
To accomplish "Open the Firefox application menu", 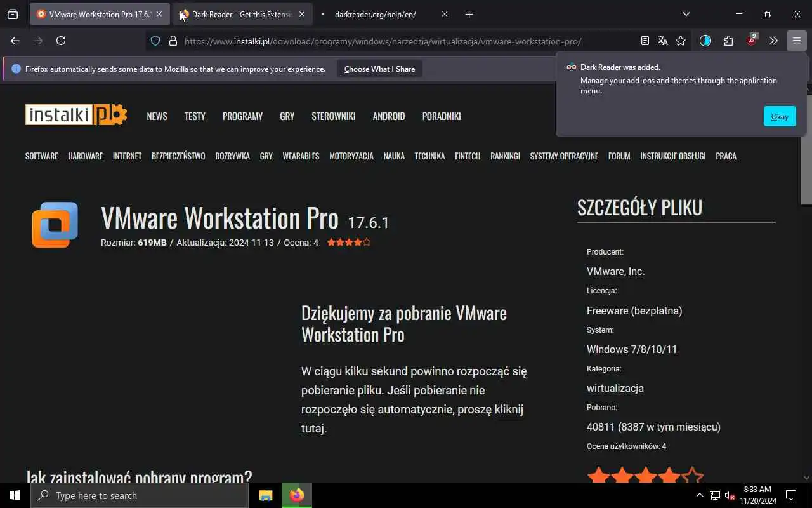I will (x=796, y=41).
